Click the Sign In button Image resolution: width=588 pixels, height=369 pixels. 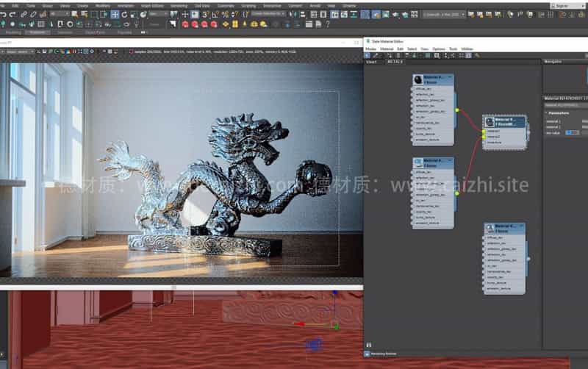[561, 5]
